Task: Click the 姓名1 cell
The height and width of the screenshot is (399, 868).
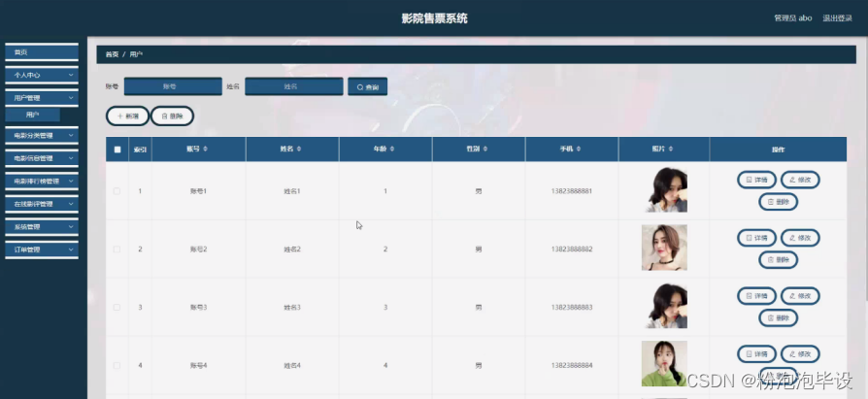Action: [x=291, y=191]
